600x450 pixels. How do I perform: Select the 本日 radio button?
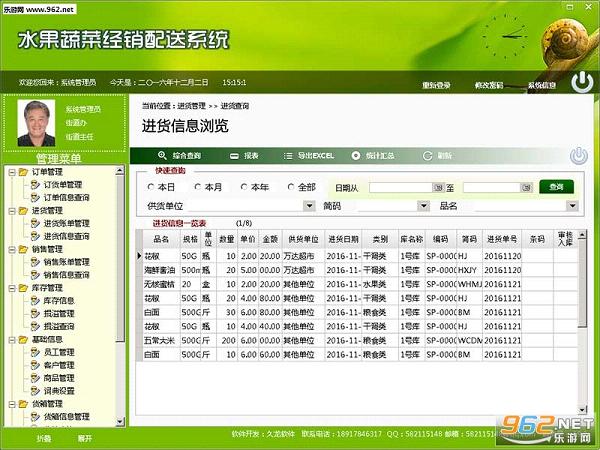tap(150, 187)
